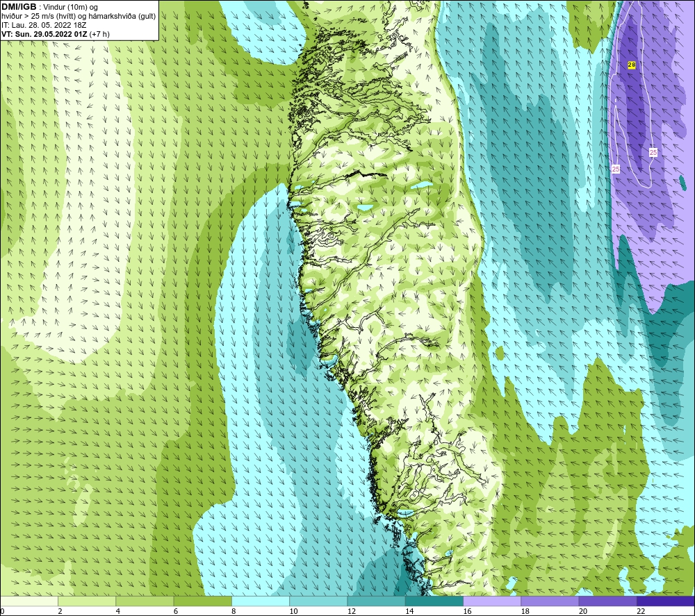
Task: Click scale value 14 on the legend
Action: 409,611
